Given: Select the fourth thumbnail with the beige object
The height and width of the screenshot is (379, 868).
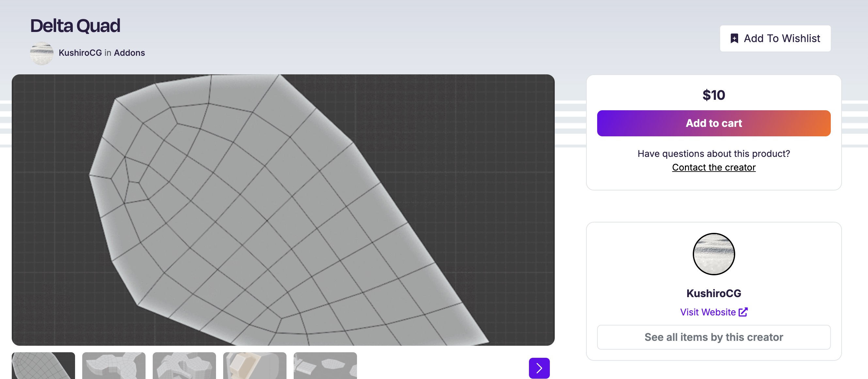Looking at the screenshot, I should [x=255, y=366].
